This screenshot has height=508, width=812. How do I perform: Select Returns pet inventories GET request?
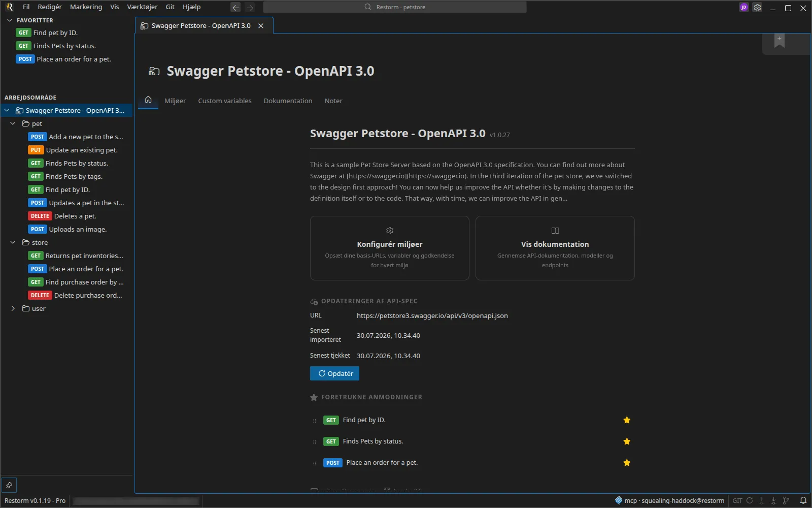click(x=76, y=256)
